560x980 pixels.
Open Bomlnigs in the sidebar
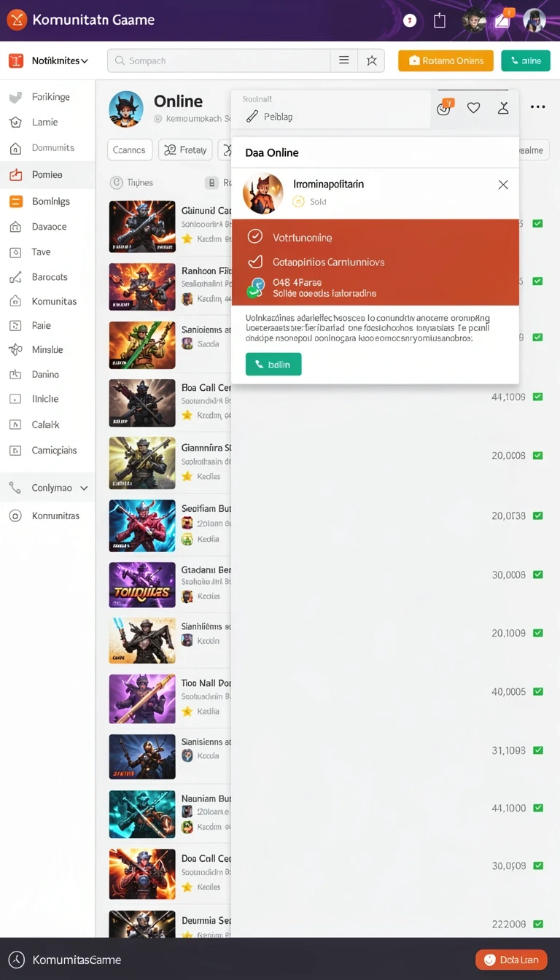click(x=47, y=201)
